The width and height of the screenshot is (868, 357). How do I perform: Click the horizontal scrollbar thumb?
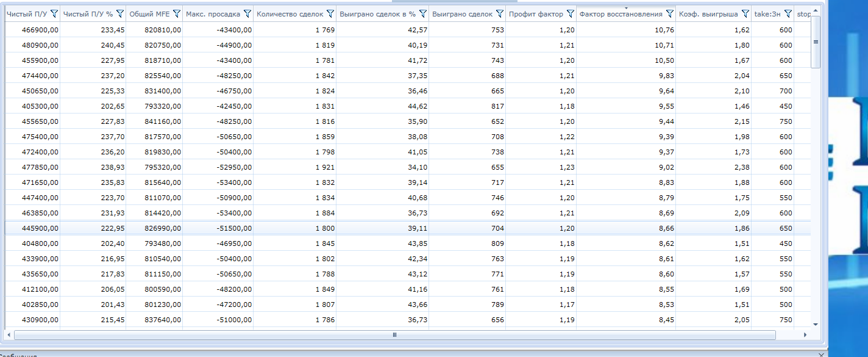coord(394,334)
